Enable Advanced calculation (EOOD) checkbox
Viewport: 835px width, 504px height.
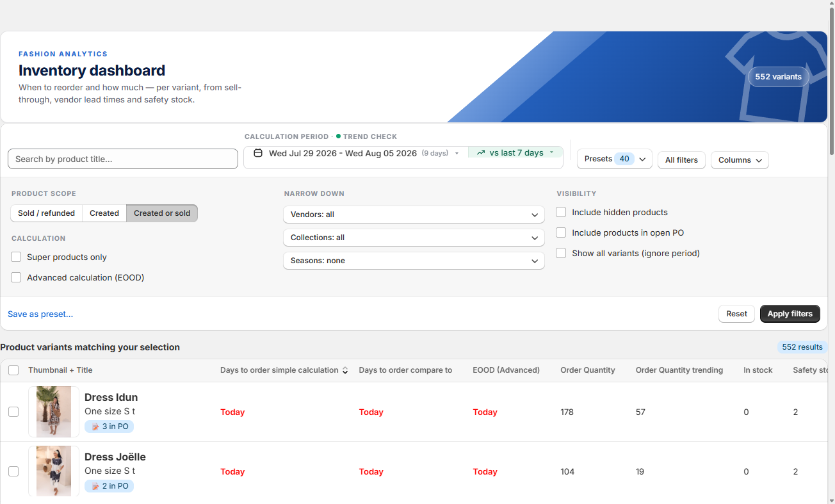pyautogui.click(x=16, y=277)
